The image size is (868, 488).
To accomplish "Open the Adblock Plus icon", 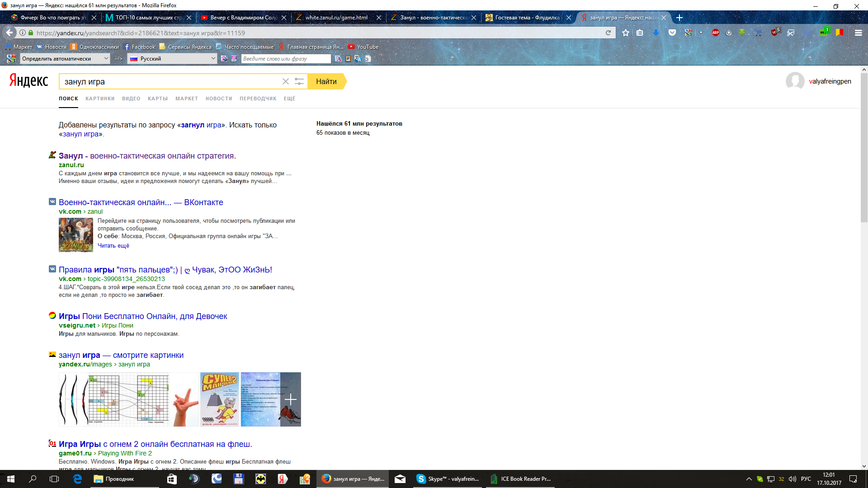I will [716, 33].
